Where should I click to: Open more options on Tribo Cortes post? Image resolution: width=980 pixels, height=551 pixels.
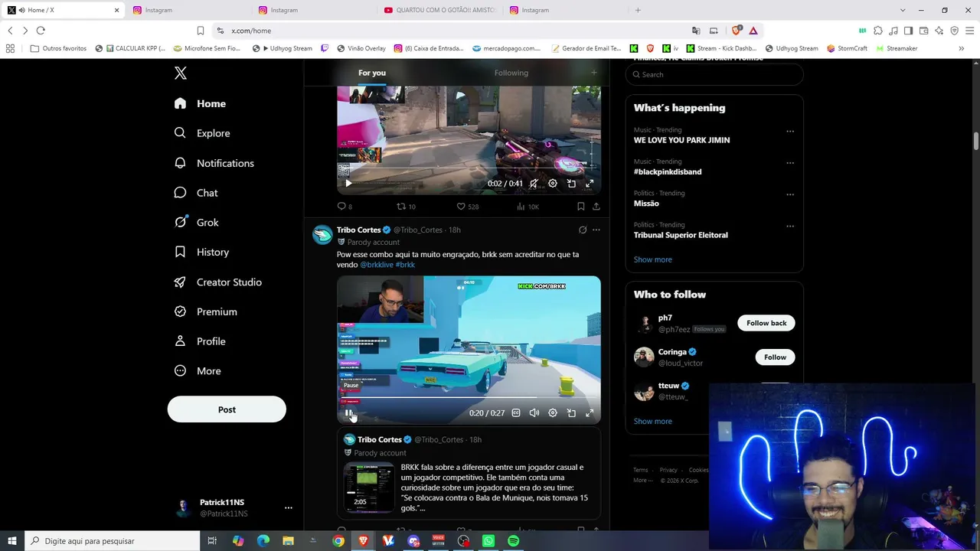pyautogui.click(x=596, y=230)
